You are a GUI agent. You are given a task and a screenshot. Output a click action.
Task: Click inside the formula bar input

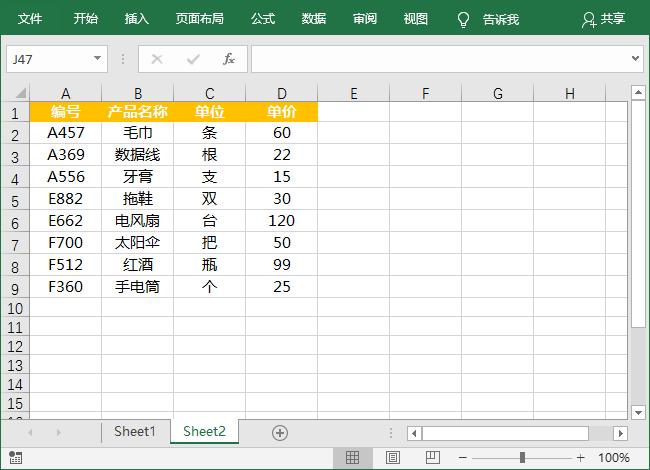pos(441,59)
